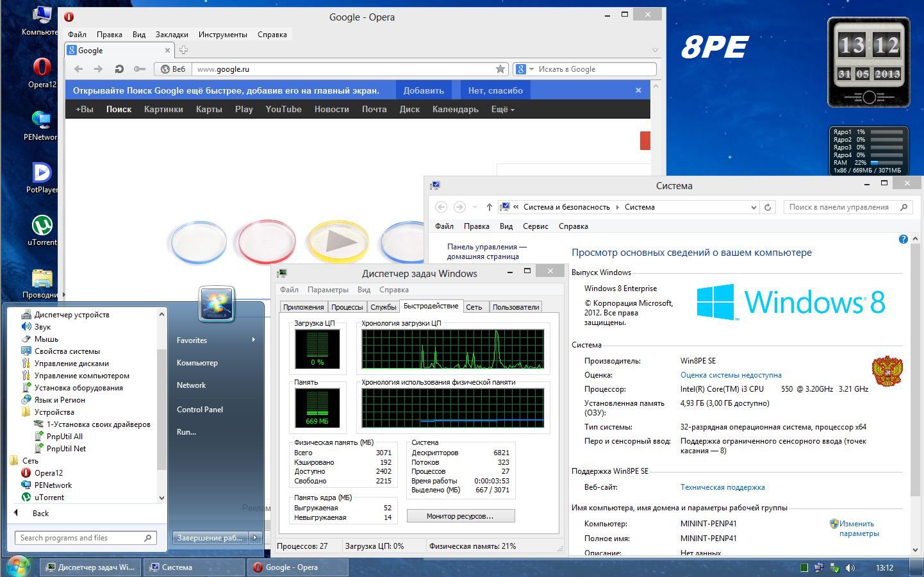
Task: Click the Search programs and files field
Action: 85,538
